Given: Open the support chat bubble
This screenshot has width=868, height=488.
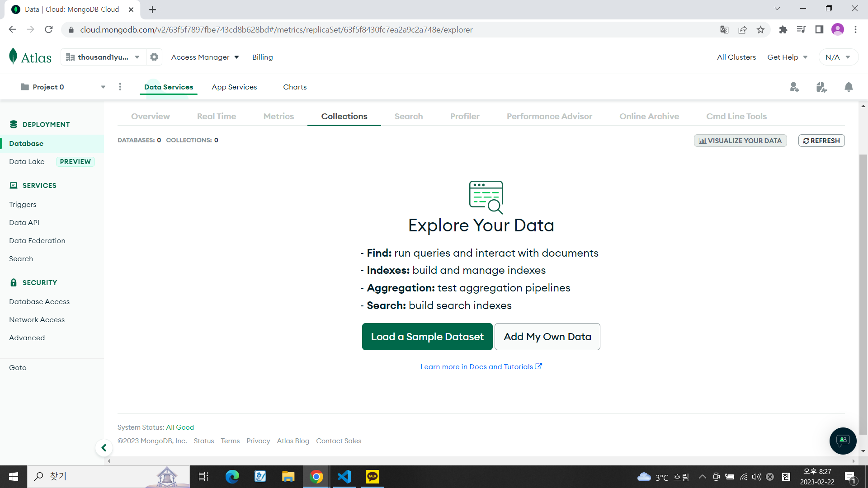Looking at the screenshot, I should [x=843, y=441].
